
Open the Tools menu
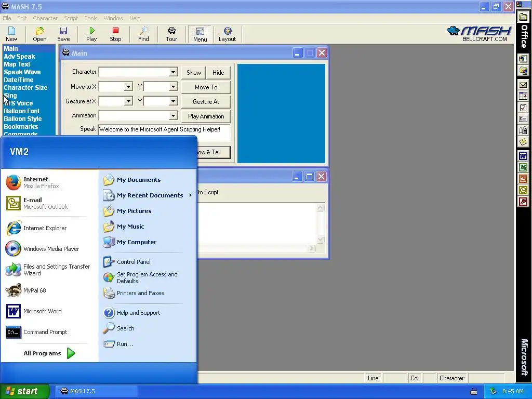click(x=91, y=18)
